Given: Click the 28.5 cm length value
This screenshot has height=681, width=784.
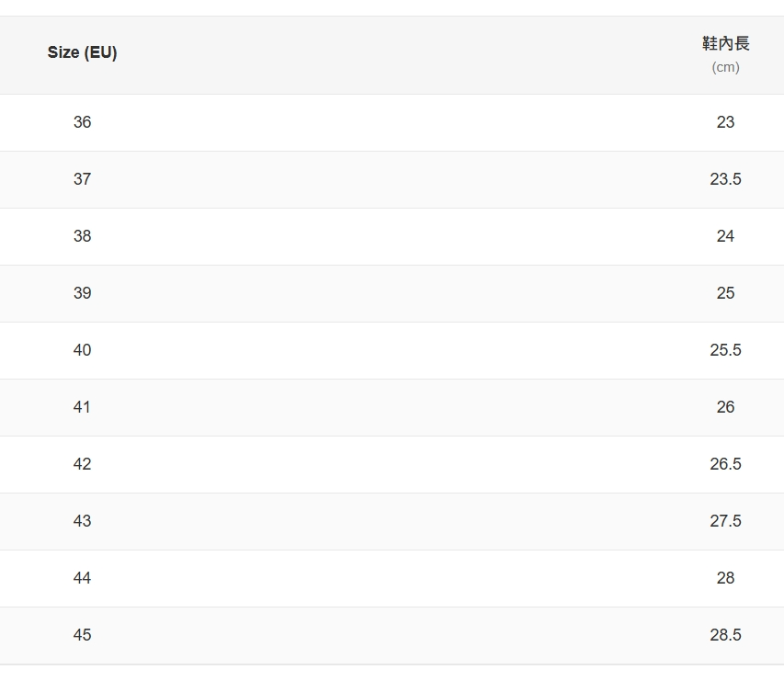Looking at the screenshot, I should pyautogui.click(x=725, y=635).
